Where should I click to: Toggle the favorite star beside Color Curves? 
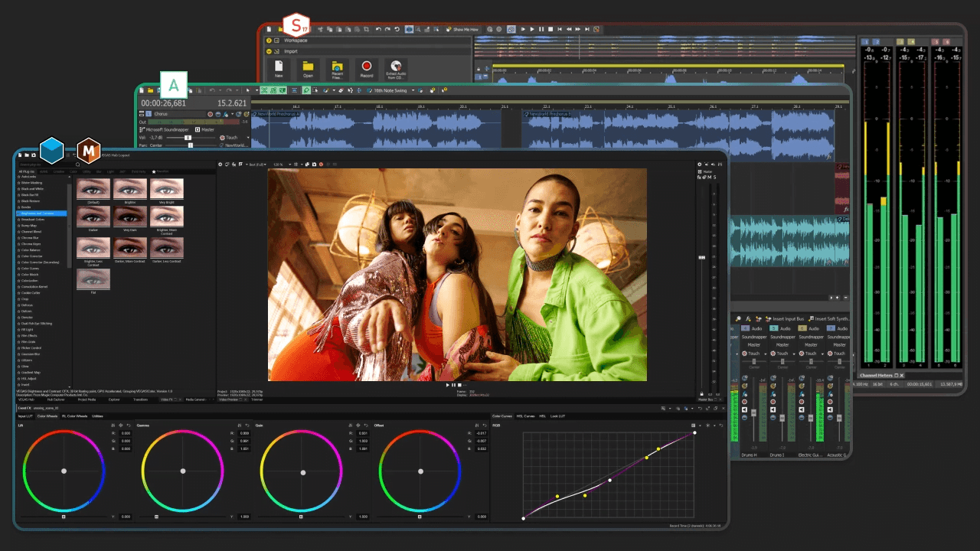coord(18,269)
